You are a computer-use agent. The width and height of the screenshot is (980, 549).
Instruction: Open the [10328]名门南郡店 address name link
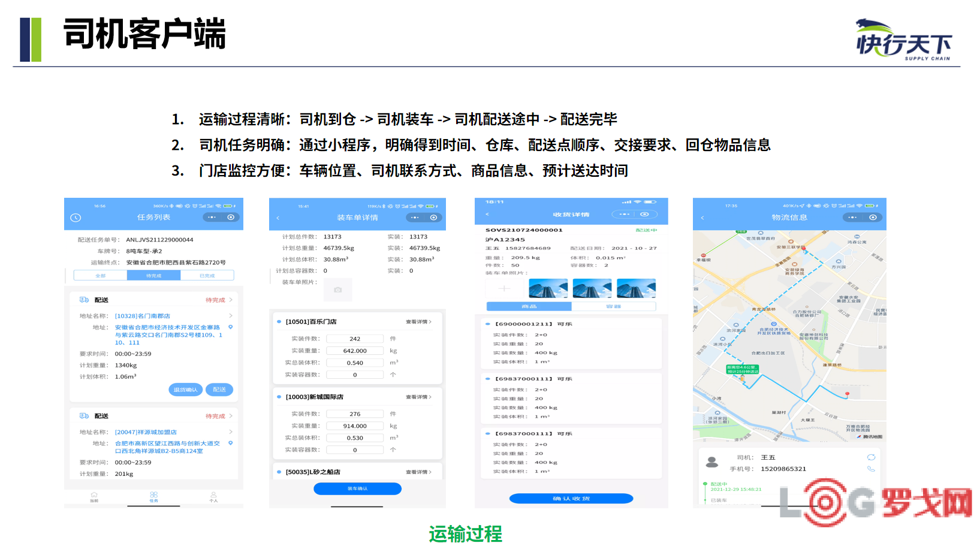coord(143,316)
